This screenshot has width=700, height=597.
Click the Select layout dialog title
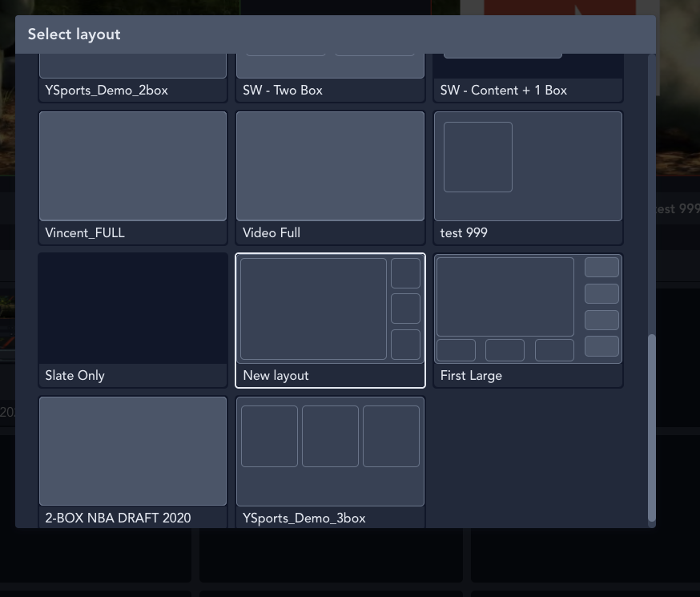point(74,34)
